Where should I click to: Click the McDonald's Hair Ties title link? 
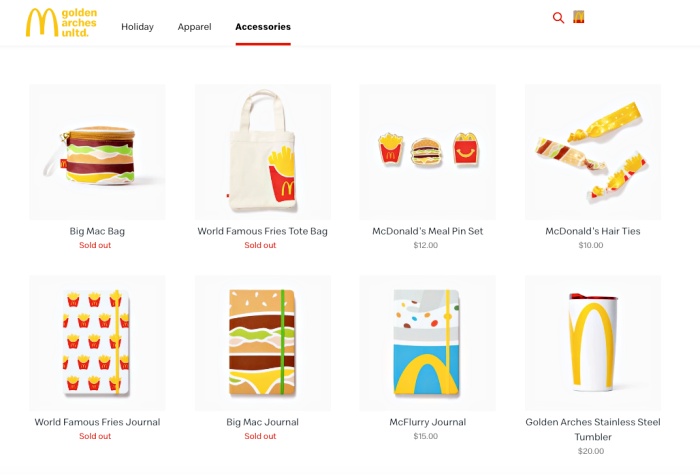pos(593,231)
